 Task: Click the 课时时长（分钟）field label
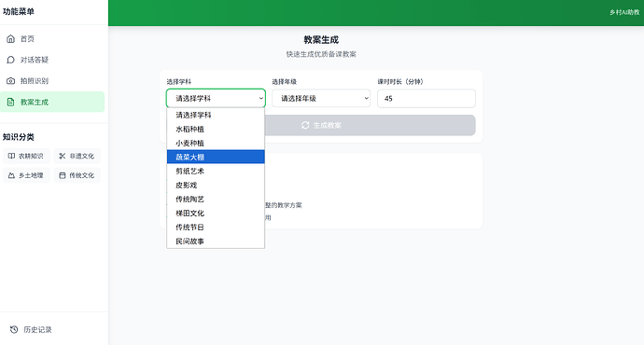coord(400,82)
